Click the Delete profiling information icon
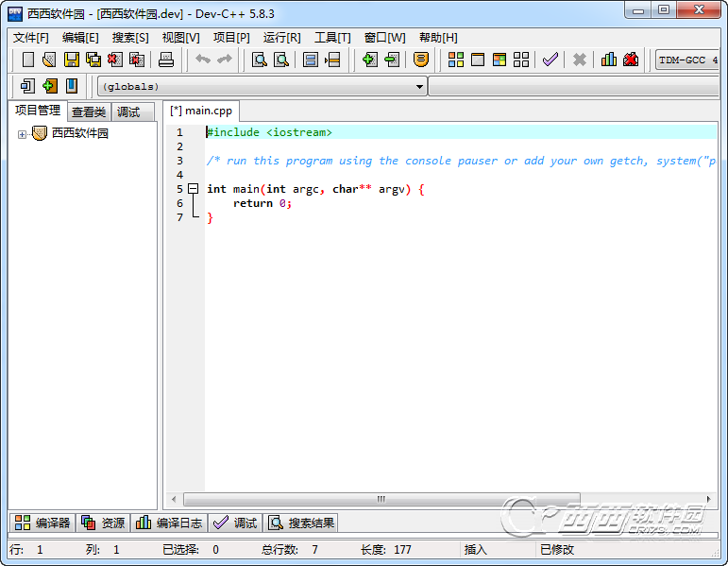 [x=631, y=60]
